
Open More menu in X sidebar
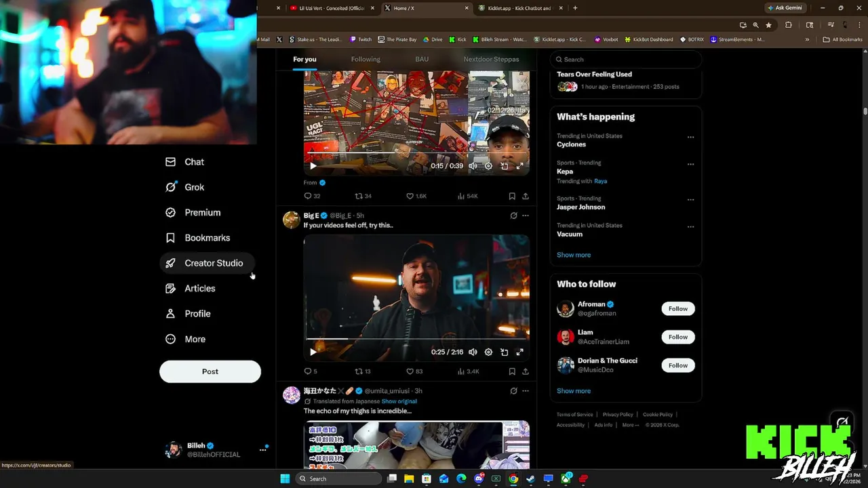coord(186,339)
